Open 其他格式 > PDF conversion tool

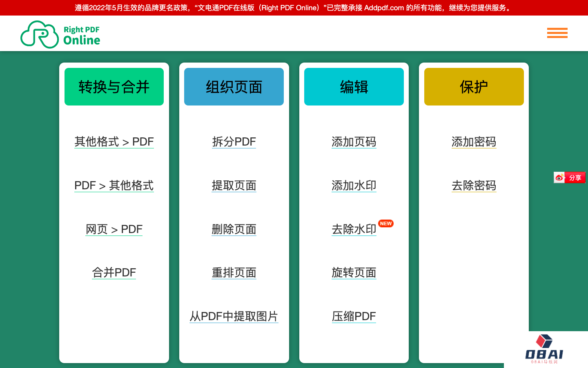(114, 142)
